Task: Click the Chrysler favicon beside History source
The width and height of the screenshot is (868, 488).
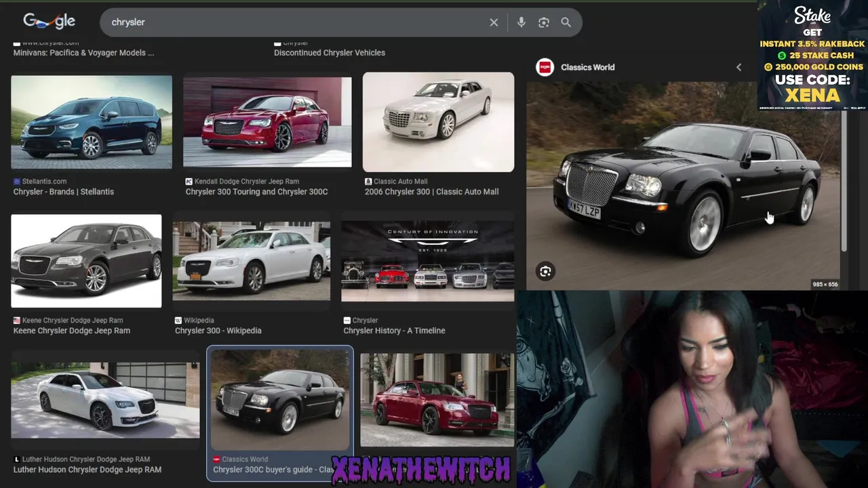Action: click(347, 321)
